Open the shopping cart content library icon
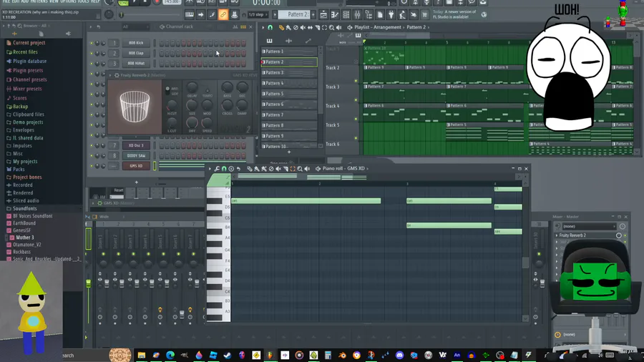 click(424, 15)
